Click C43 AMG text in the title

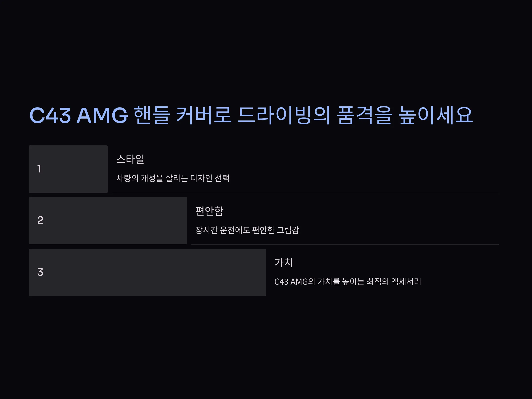(x=79, y=115)
